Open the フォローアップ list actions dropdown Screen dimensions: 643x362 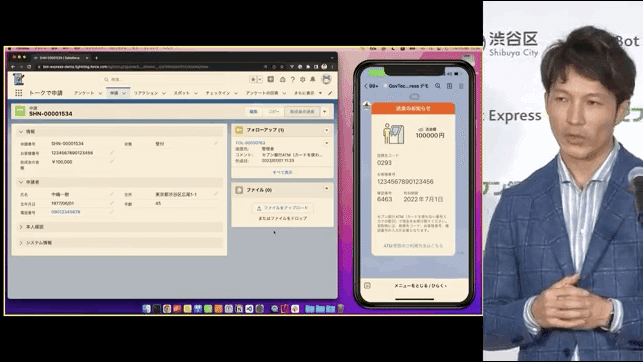click(x=326, y=130)
